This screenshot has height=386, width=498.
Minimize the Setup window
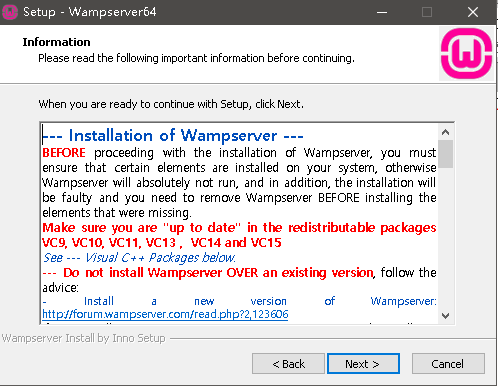point(382,12)
